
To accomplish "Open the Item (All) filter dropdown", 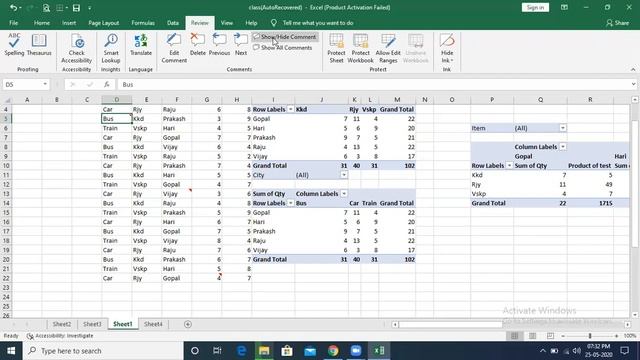I will (563, 128).
